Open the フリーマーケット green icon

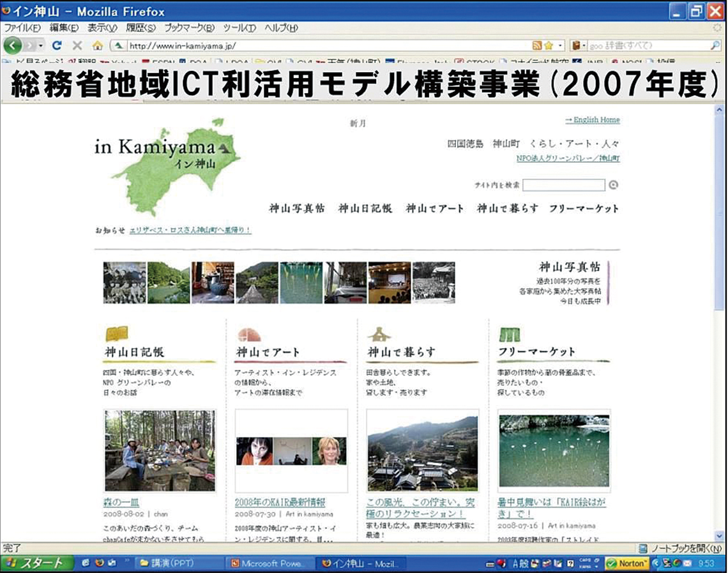(510, 334)
